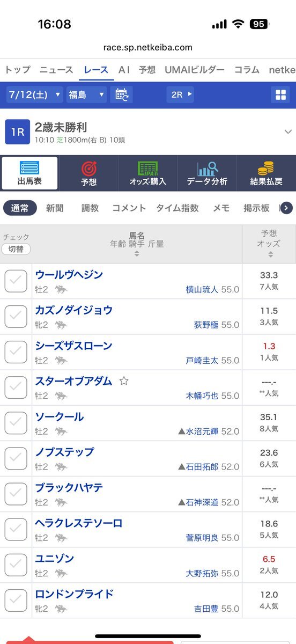Open the 福島 racecourse dropdown

click(x=87, y=95)
